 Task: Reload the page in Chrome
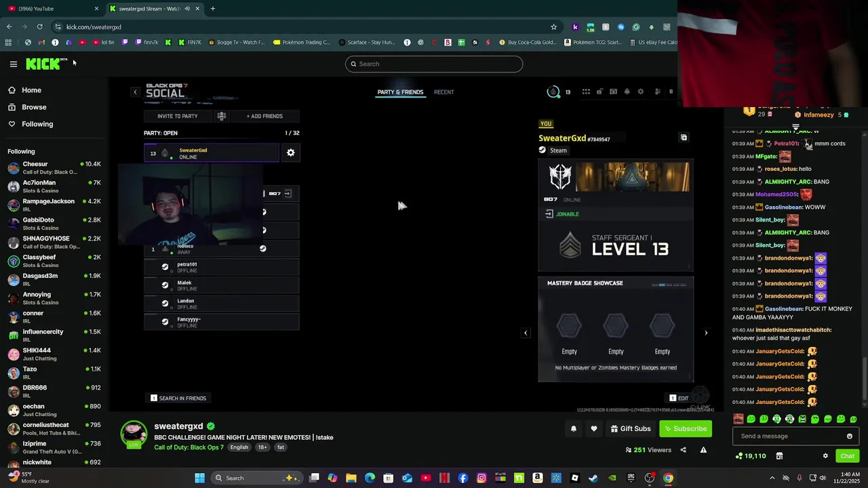(x=39, y=26)
